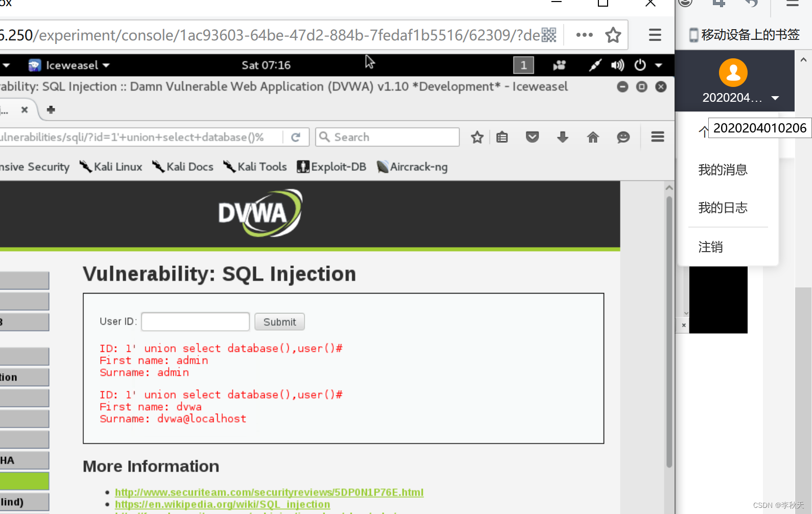Click the QR code icon in outer address bar
Image resolution: width=812 pixels, height=514 pixels.
(549, 35)
